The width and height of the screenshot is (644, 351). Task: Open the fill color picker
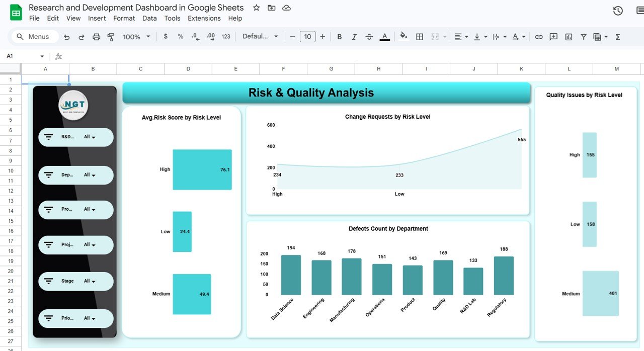[x=404, y=36]
